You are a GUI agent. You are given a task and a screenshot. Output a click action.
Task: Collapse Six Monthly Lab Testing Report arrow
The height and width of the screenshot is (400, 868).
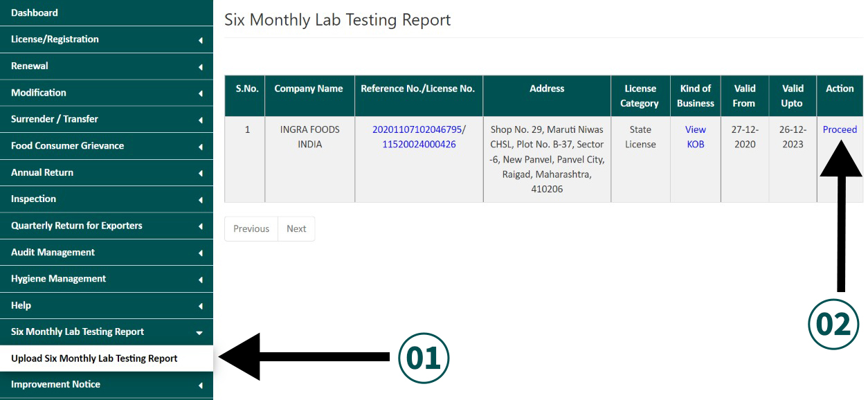point(200,333)
